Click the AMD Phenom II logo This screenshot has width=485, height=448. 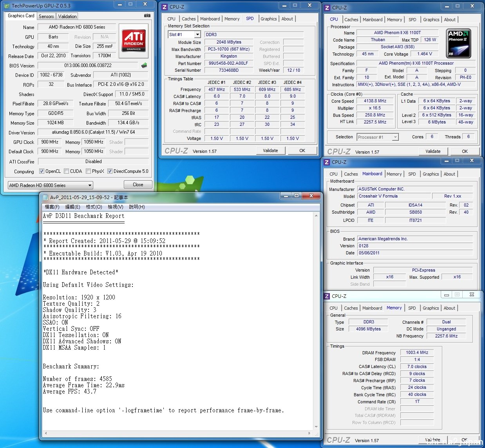[458, 44]
